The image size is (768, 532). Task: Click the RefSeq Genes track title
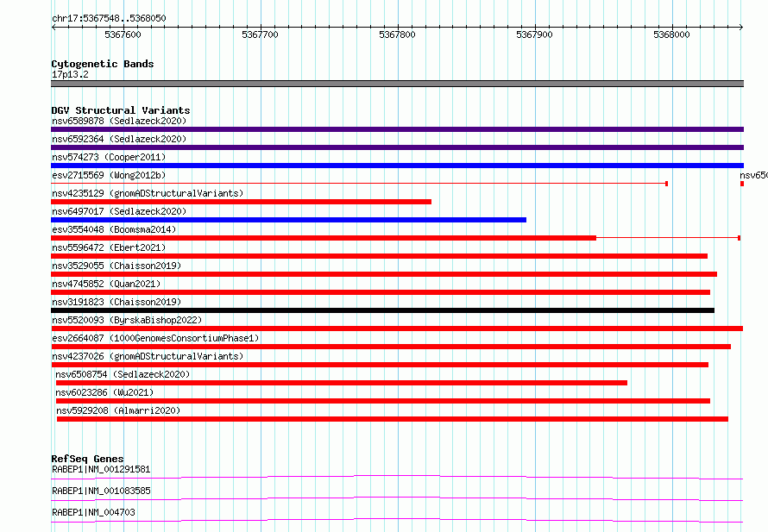tap(87, 459)
